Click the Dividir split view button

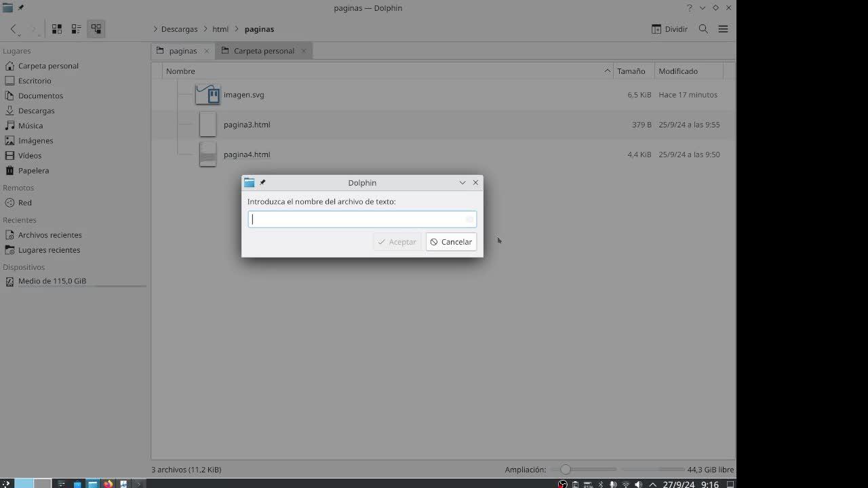coord(669,29)
